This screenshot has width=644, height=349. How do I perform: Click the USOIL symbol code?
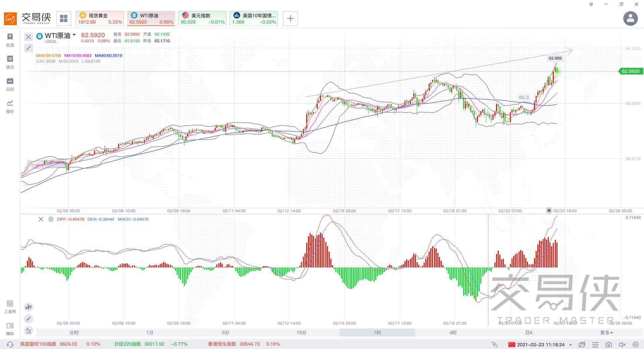(51, 42)
